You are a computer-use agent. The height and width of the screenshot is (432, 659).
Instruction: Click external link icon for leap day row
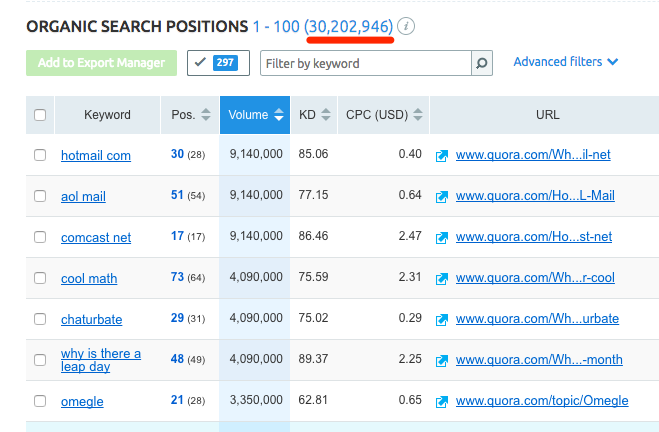pos(442,360)
